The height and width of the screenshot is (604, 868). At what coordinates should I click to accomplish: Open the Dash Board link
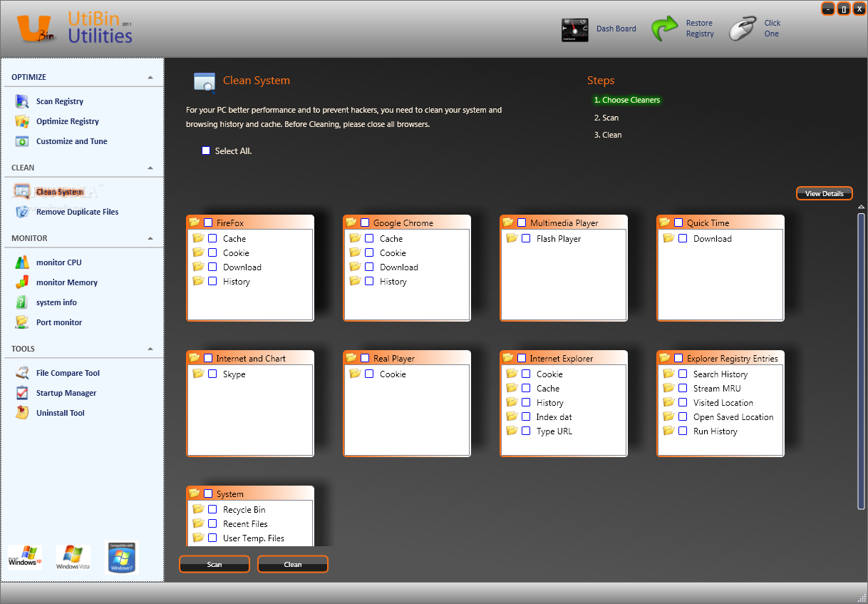click(616, 29)
